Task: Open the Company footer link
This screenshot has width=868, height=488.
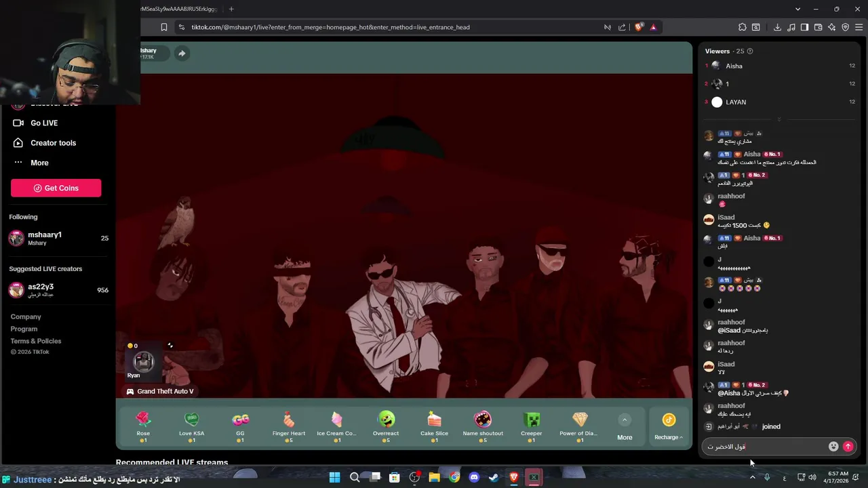Action: coord(26,317)
